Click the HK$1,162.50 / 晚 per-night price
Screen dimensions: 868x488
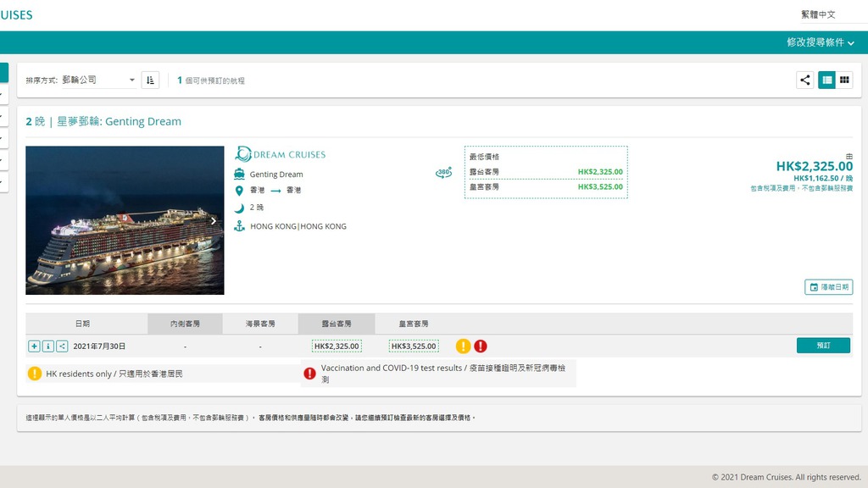point(823,178)
